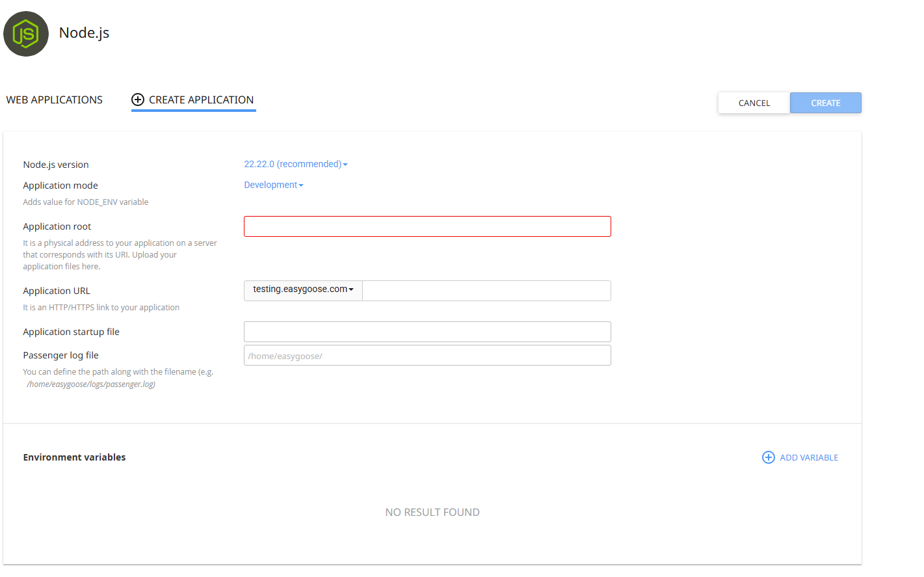This screenshot has width=924, height=577.
Task: Select the 22.22.0 recommended version link
Action: pos(292,164)
